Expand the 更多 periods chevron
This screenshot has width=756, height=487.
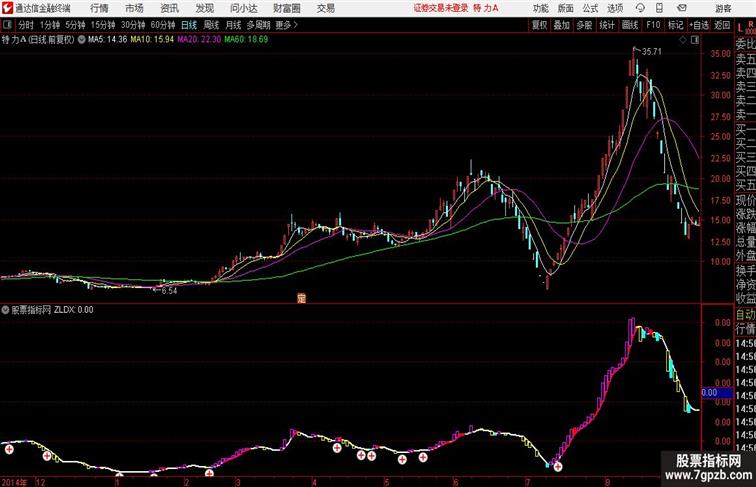click(x=296, y=25)
